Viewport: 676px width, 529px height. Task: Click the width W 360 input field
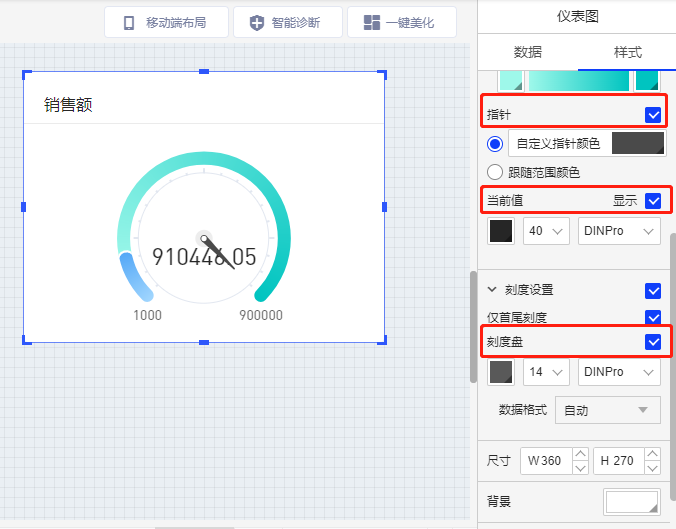[546, 461]
